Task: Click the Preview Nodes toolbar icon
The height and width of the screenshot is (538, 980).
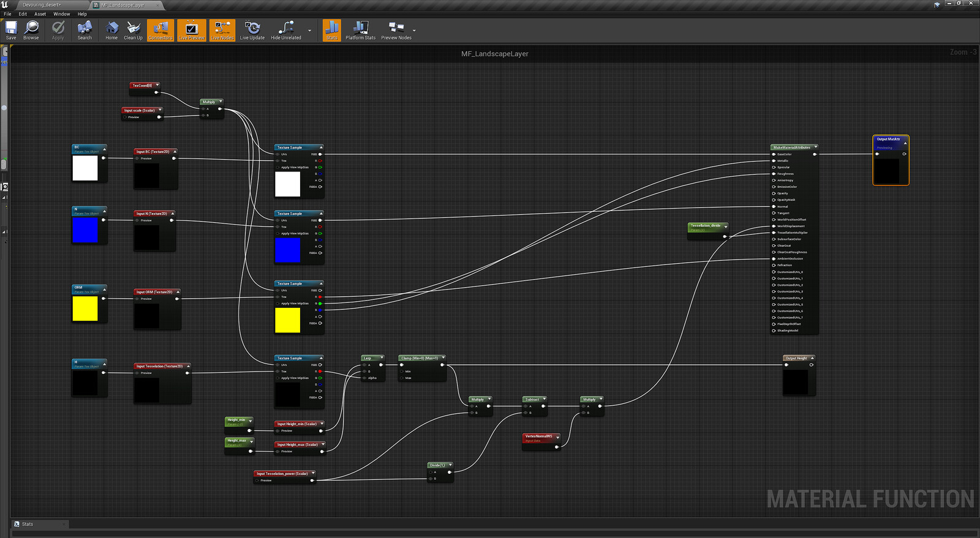Action: point(396,30)
